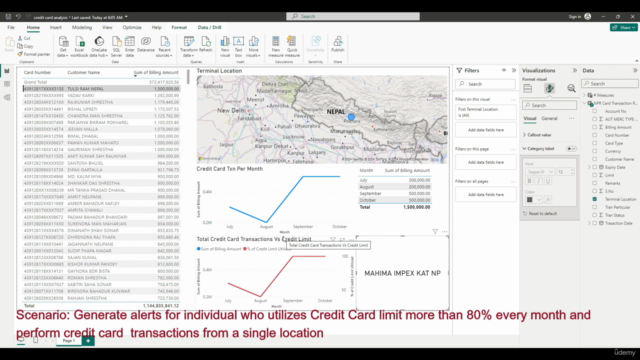Screen dimensions: 640x360
Task: Connect to Dataverse
Action: coord(146,44)
